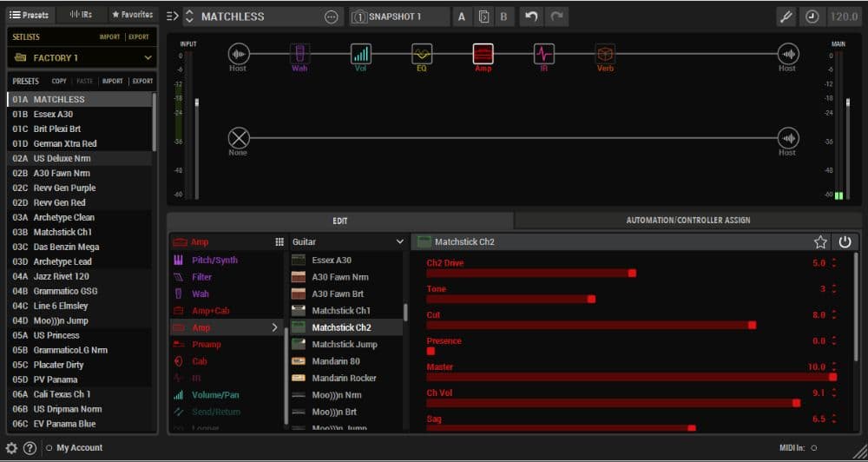This screenshot has width=868, height=462.
Task: Toggle Matchstick Ch2 bypass power button
Action: [x=844, y=242]
